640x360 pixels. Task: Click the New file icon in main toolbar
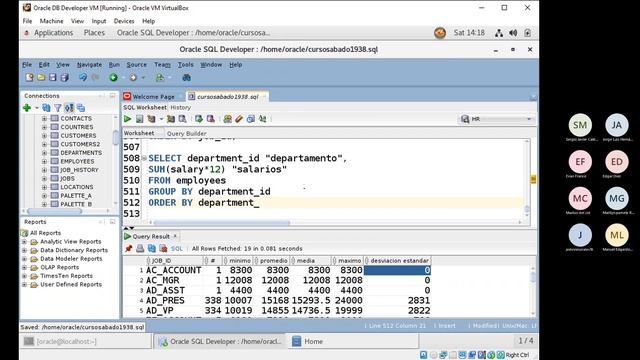click(x=29, y=77)
